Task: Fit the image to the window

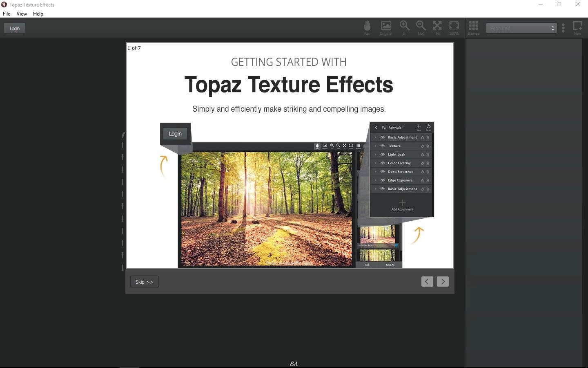Action: coord(437,28)
